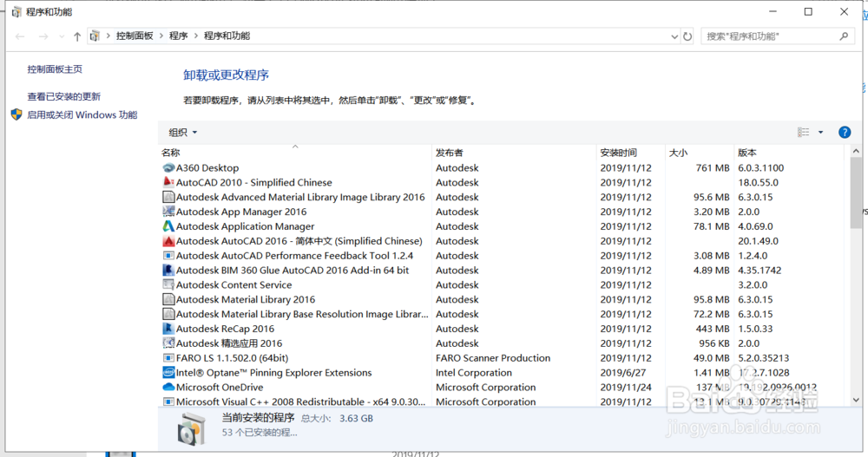Click the search magnifier icon
The height and width of the screenshot is (457, 868).
point(844,36)
